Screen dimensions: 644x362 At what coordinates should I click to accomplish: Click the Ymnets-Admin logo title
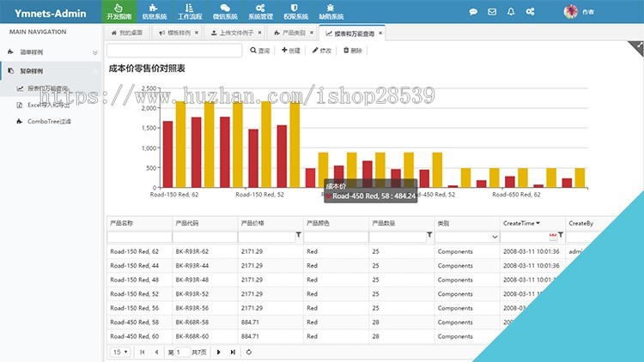51,13
